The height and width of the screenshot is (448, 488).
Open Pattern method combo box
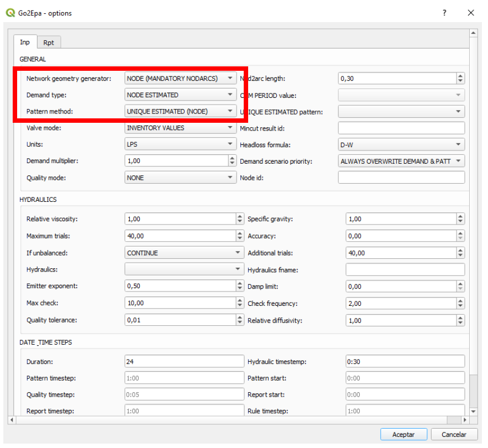[x=181, y=111]
